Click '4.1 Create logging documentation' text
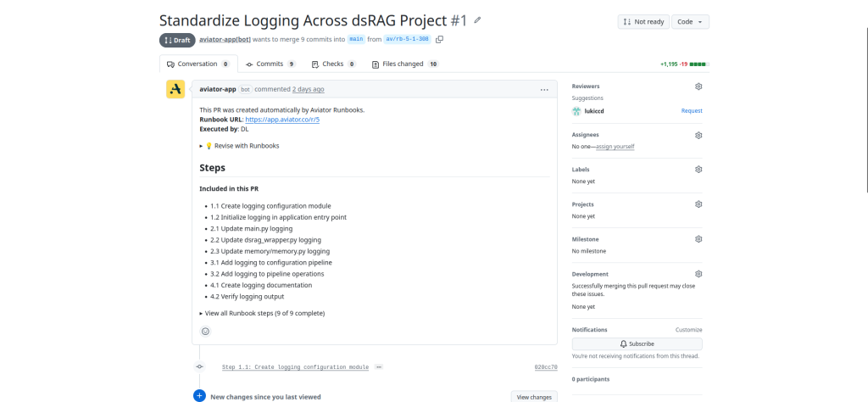This screenshot has width=868, height=402. coord(261,285)
